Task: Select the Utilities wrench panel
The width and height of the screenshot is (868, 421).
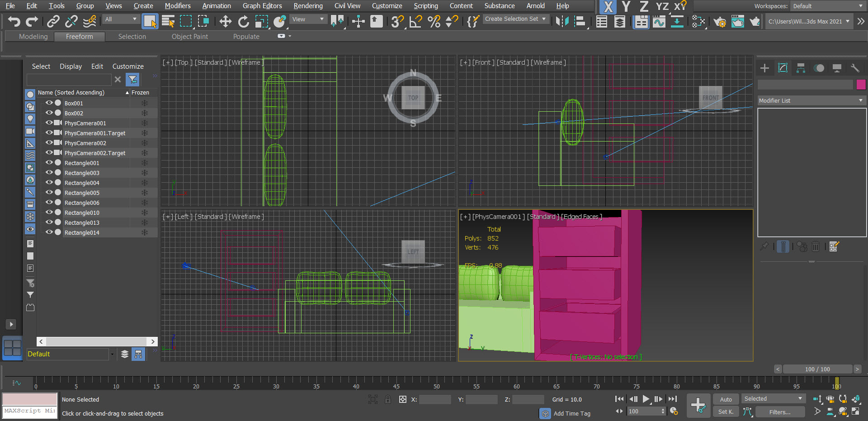Action: pyautogui.click(x=855, y=68)
